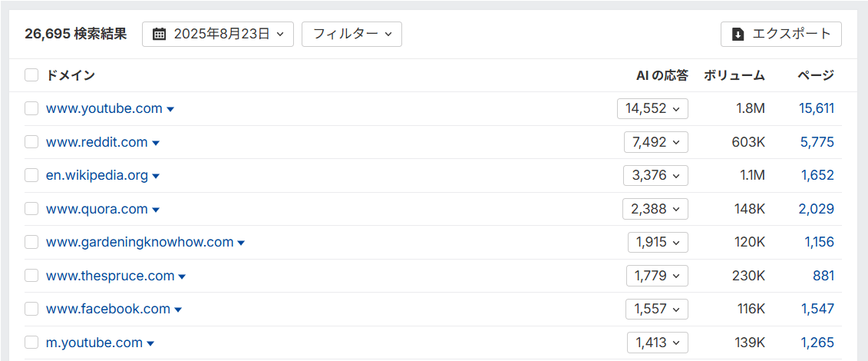Select the www.facebook.com row checkbox
This screenshot has width=868, height=361.
31,309
